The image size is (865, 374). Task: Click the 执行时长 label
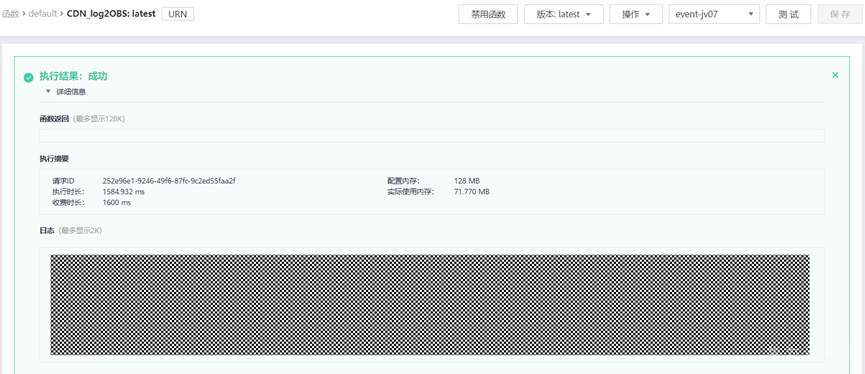point(68,191)
